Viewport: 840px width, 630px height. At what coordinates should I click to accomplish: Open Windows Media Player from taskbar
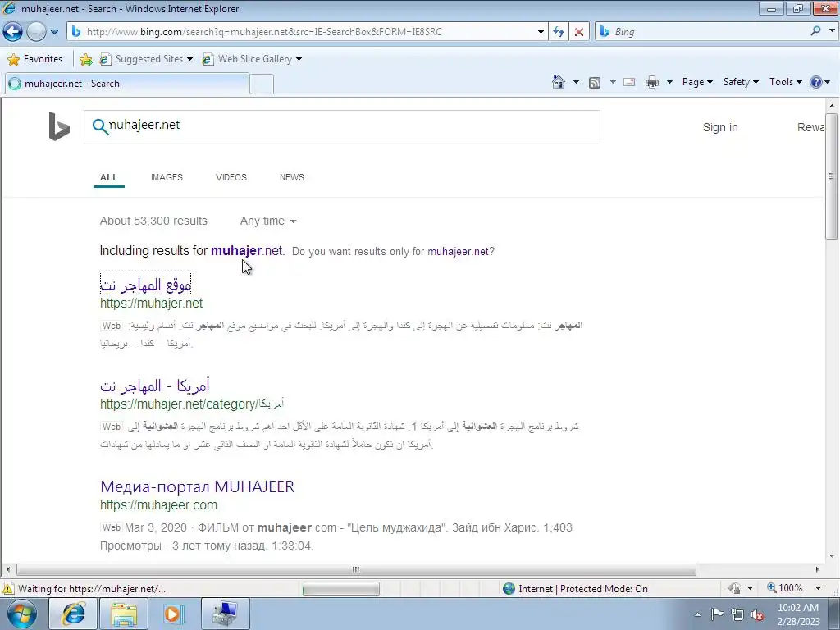(x=173, y=614)
